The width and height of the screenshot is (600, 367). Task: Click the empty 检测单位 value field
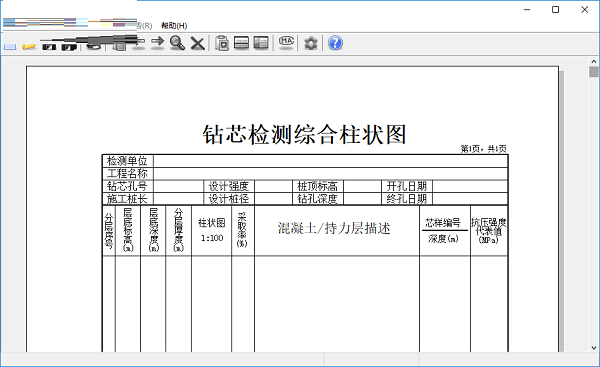click(x=331, y=161)
